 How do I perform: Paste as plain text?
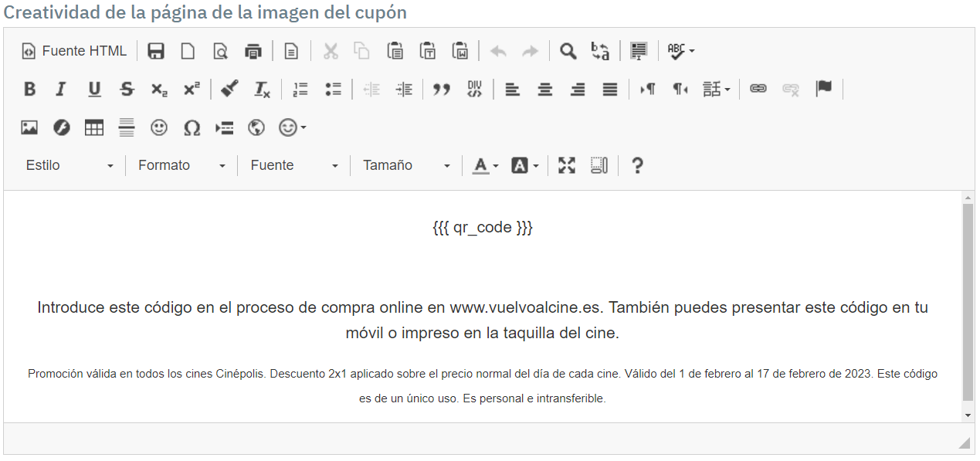coord(427,51)
